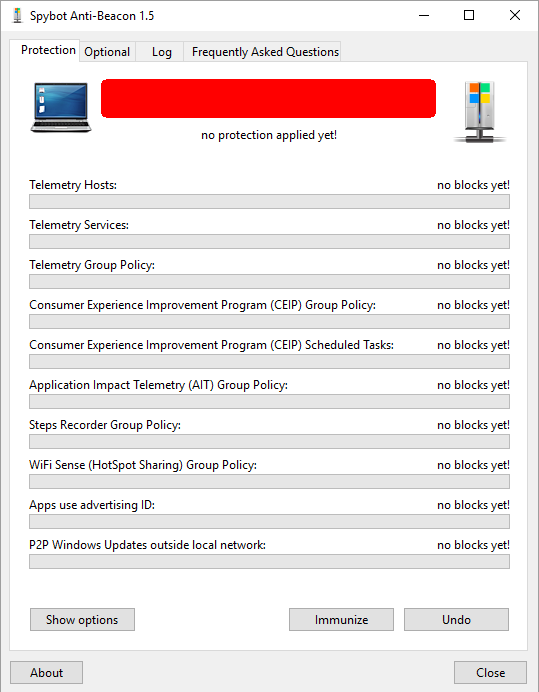
Task: Click the Apps use advertising ID progress bar
Action: pos(269,522)
